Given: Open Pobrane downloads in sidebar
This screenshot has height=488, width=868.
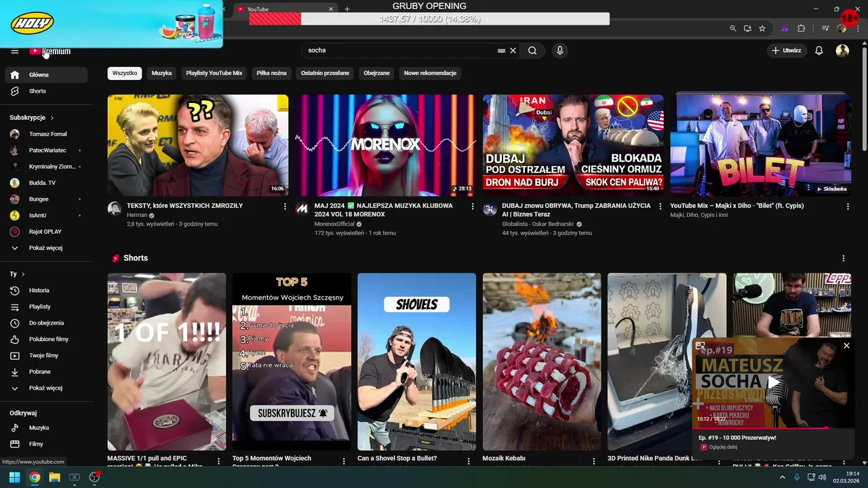Looking at the screenshot, I should [x=46, y=371].
